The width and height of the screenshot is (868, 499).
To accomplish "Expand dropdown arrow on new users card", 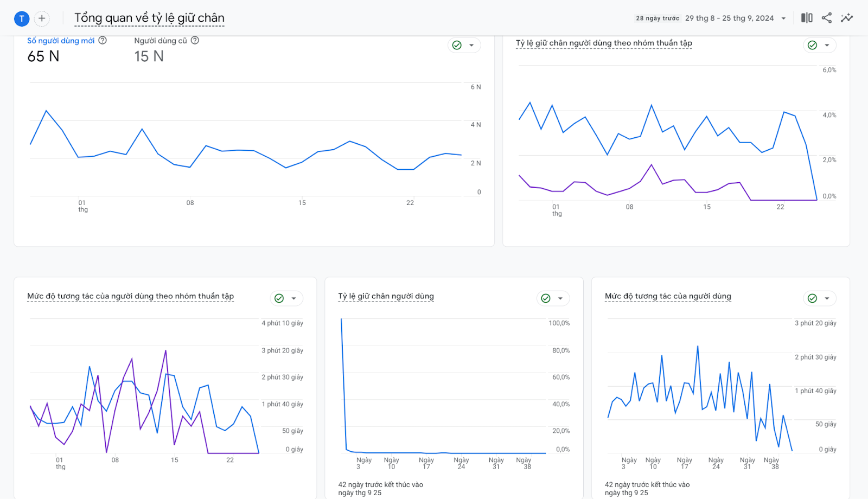I will click(471, 46).
